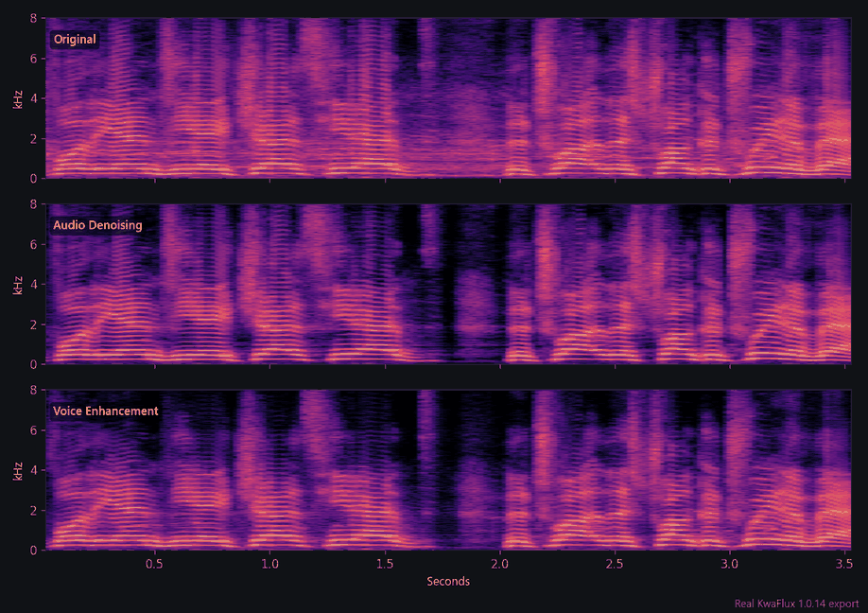The image size is (868, 613).
Task: Select the Original spectrogram label
Action: tap(75, 40)
